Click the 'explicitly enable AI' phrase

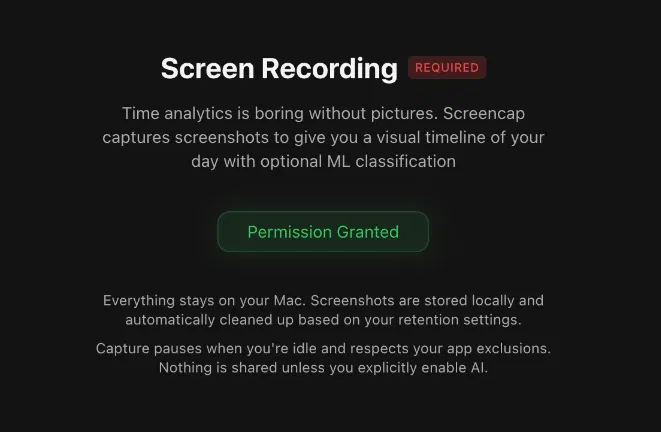(423, 368)
